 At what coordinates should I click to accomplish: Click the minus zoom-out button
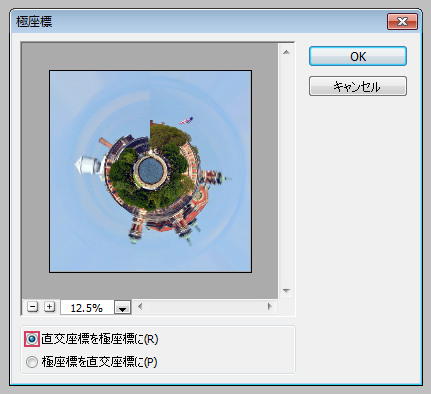32,307
